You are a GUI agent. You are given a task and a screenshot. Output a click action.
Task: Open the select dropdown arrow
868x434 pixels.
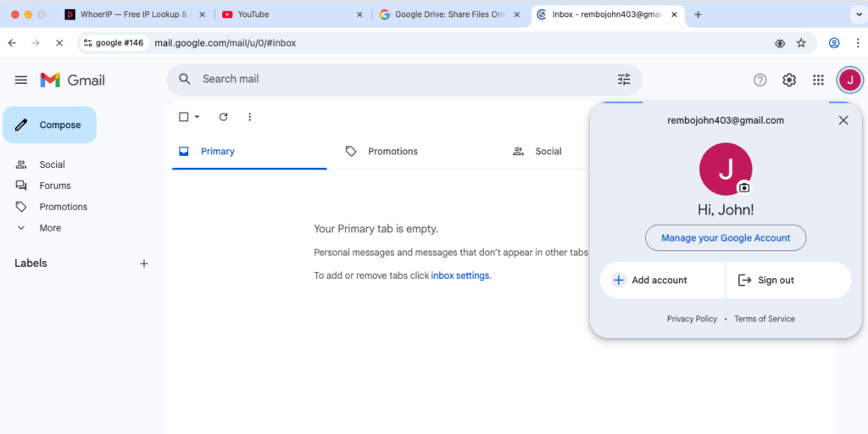tap(197, 117)
